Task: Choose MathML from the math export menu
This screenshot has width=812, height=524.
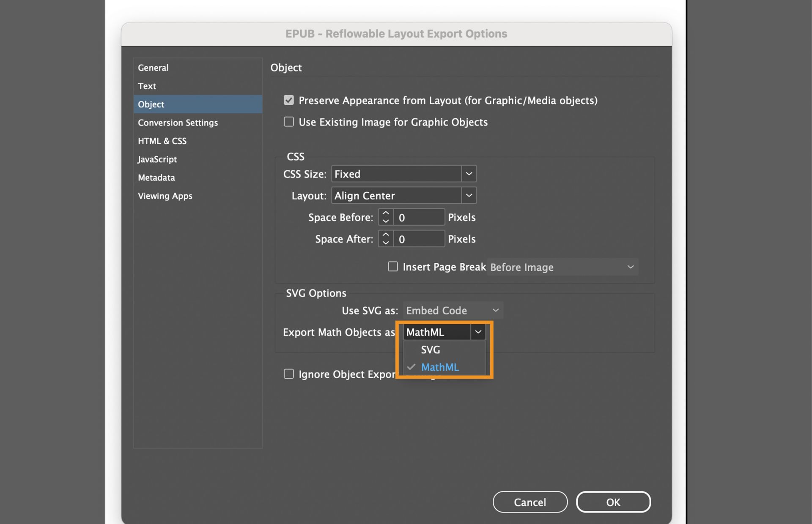Action: tap(440, 367)
